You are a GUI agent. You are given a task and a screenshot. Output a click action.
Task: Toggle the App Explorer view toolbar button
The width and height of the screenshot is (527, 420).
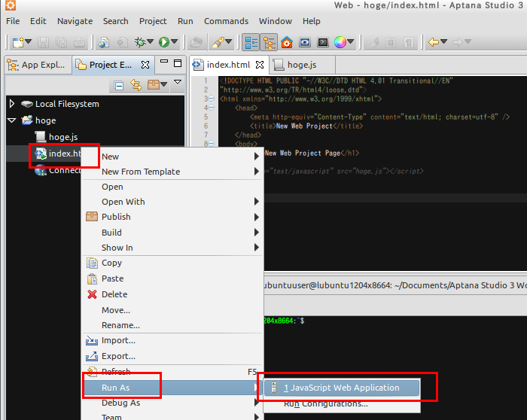[251, 42]
